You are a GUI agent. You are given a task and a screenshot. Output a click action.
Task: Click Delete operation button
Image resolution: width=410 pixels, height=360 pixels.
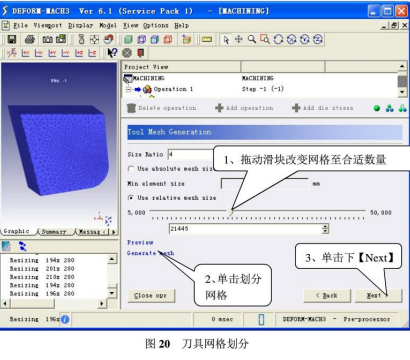pos(162,108)
